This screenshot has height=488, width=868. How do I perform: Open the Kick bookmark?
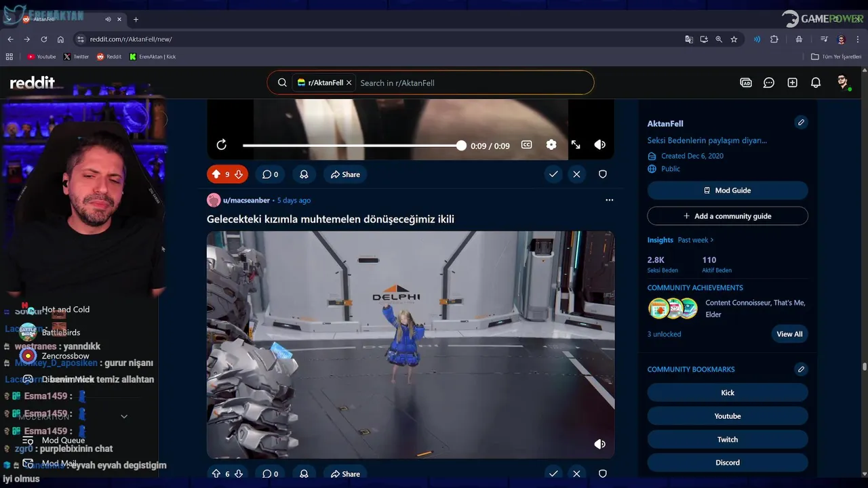(728, 393)
